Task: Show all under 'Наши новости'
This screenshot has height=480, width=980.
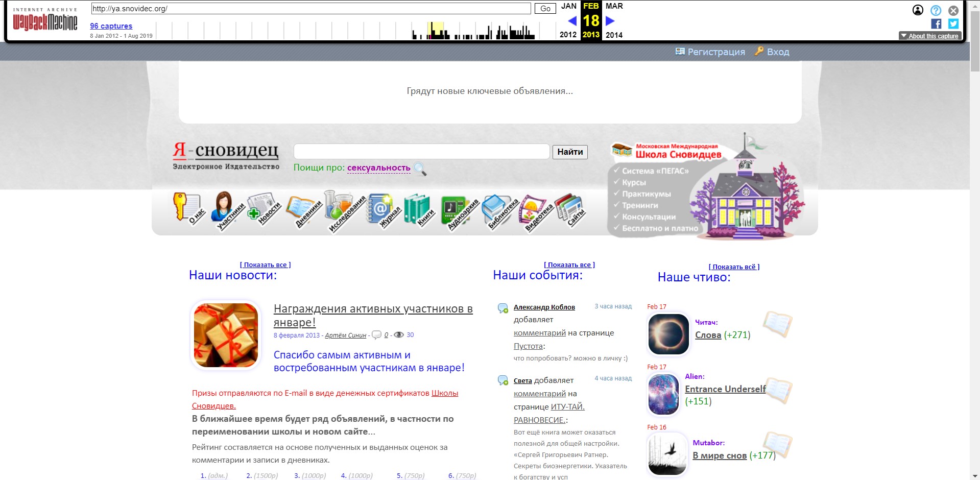Action: [x=266, y=265]
